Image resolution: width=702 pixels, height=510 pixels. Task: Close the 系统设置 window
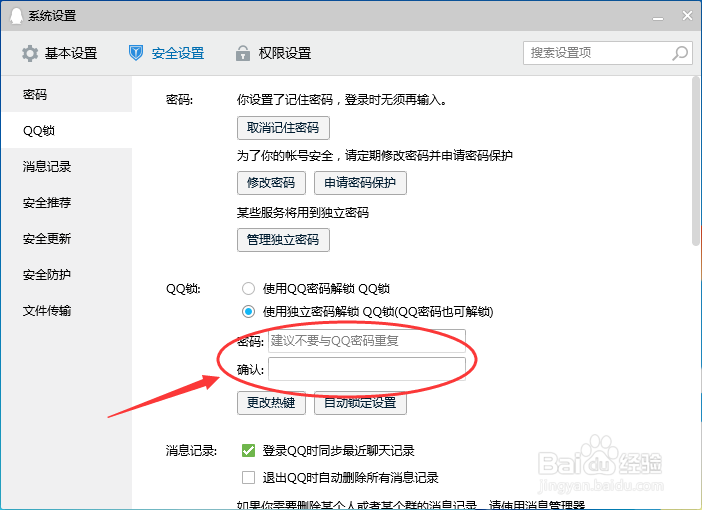687,16
